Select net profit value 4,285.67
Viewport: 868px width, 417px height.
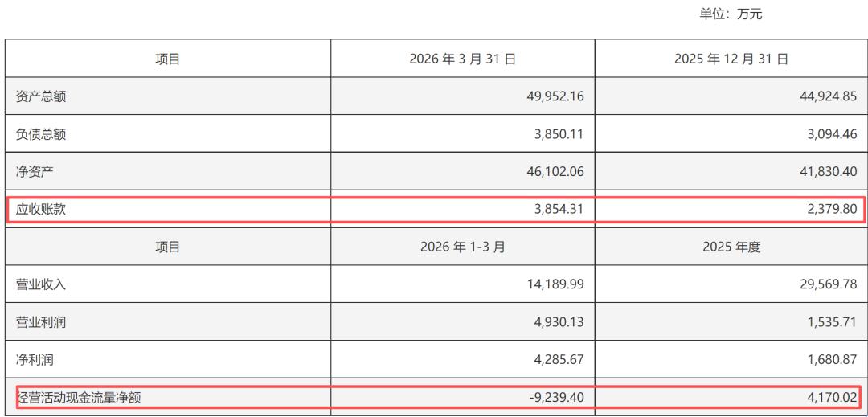point(555,359)
